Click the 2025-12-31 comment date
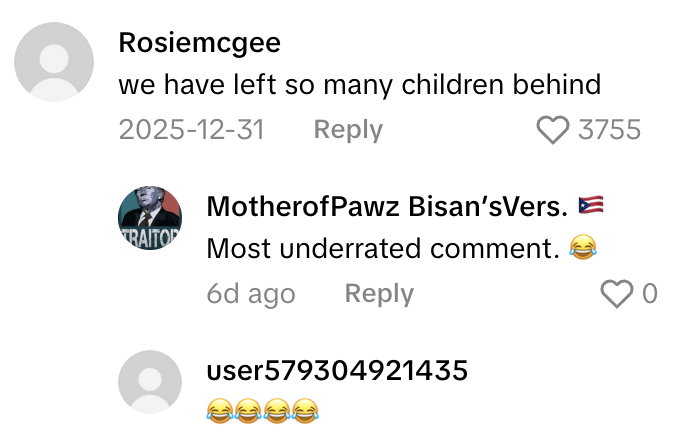The image size is (678, 440). [191, 130]
